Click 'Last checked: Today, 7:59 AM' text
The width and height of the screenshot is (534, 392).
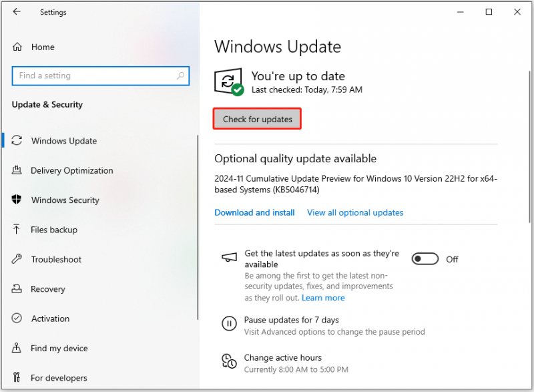[x=307, y=89]
